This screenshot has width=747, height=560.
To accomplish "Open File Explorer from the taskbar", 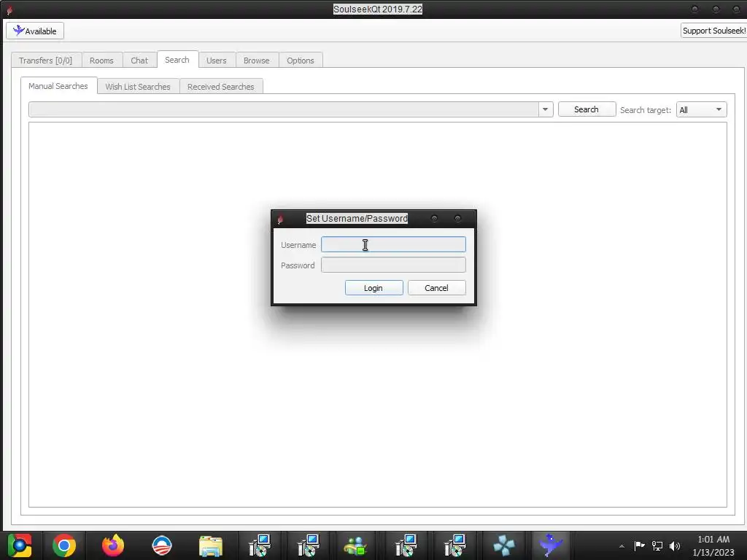I will click(x=211, y=545).
